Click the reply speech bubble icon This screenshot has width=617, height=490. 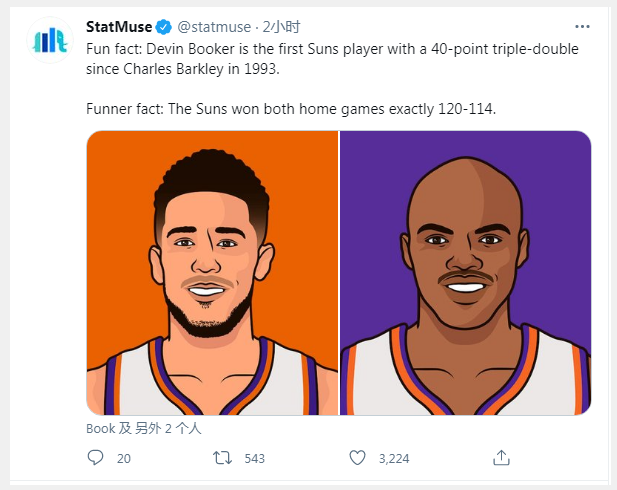point(96,458)
